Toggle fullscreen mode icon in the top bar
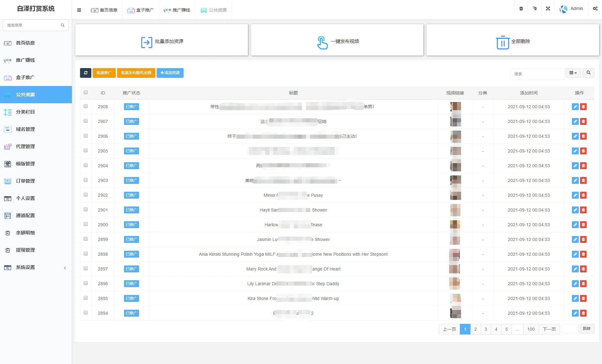This screenshot has width=602, height=364. [548, 9]
